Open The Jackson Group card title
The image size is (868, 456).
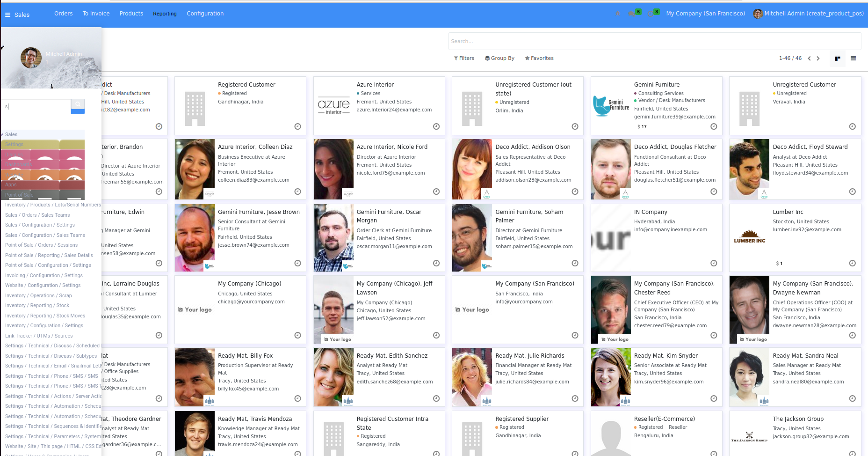798,419
